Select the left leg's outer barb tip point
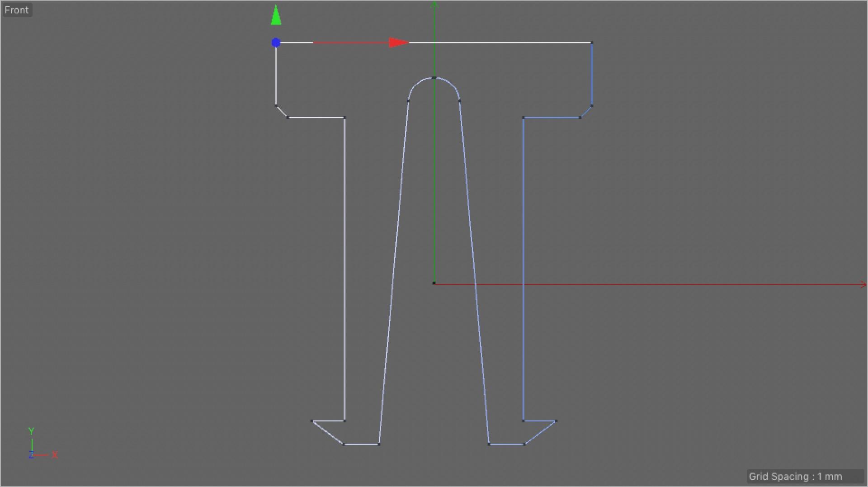868x487 pixels. pos(312,421)
